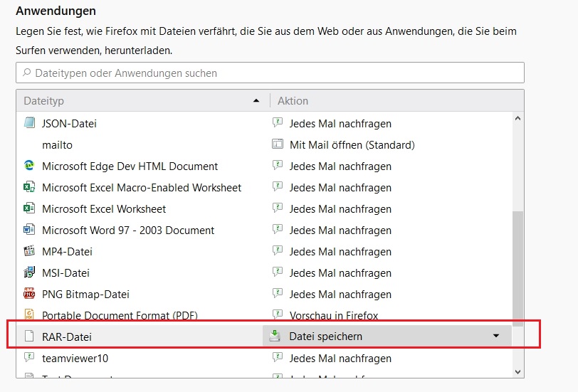Click the teamviewer10 entry icon
This screenshot has height=392, width=578.
[29, 358]
